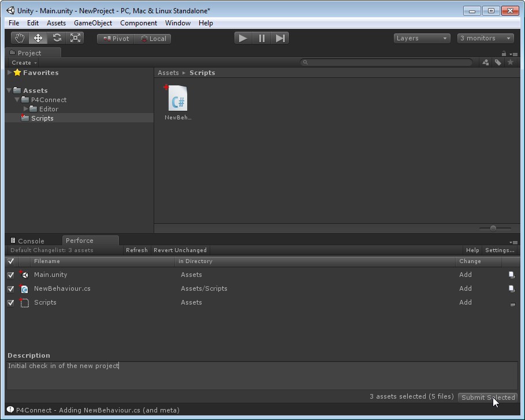
Task: Open the Help menu
Action: (206, 23)
